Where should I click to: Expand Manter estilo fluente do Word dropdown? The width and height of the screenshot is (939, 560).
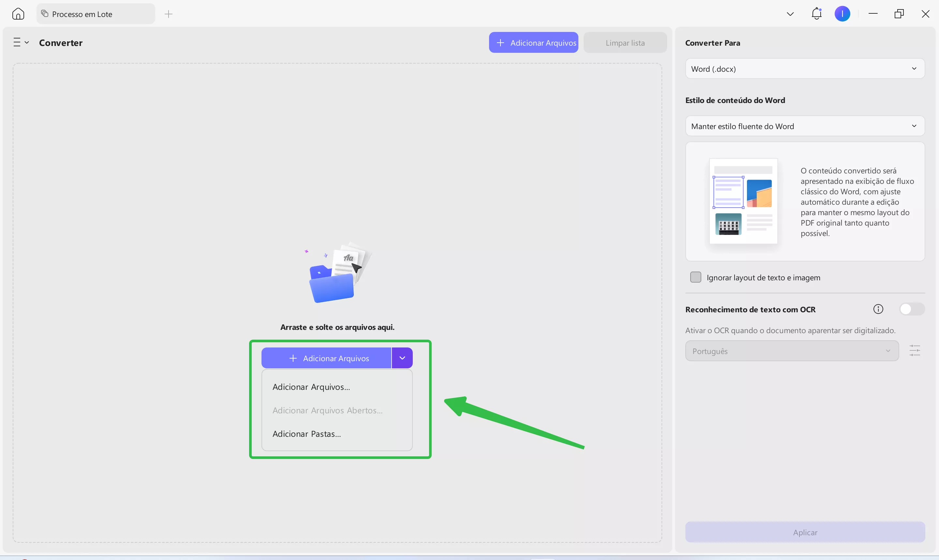tap(804, 126)
